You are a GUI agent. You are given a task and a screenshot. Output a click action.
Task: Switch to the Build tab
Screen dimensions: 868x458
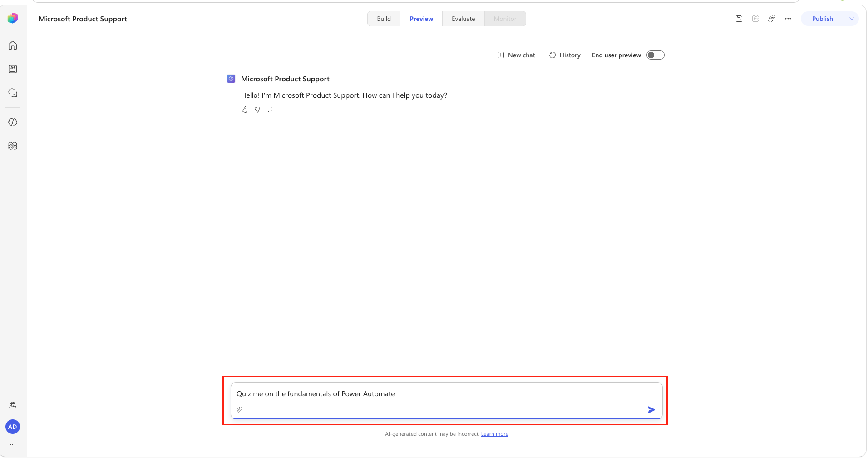point(384,19)
